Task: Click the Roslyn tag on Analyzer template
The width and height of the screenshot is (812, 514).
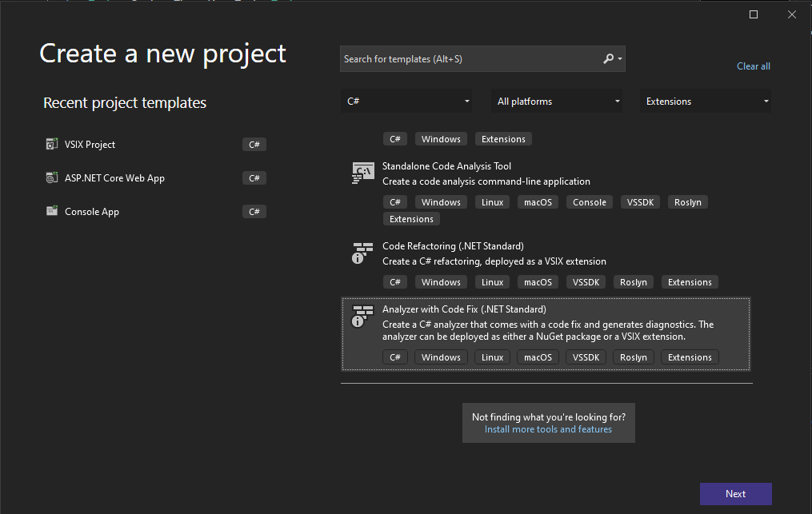Action: click(x=633, y=357)
